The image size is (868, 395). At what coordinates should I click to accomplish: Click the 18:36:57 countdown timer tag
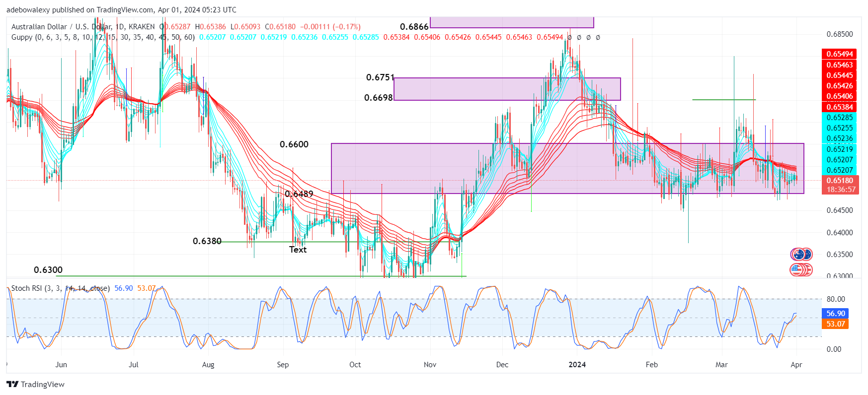(x=840, y=190)
